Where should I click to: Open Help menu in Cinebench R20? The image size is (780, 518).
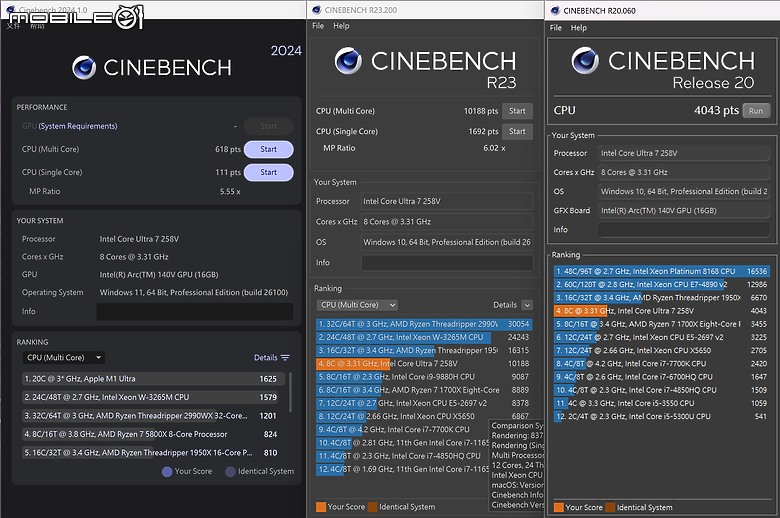click(579, 28)
